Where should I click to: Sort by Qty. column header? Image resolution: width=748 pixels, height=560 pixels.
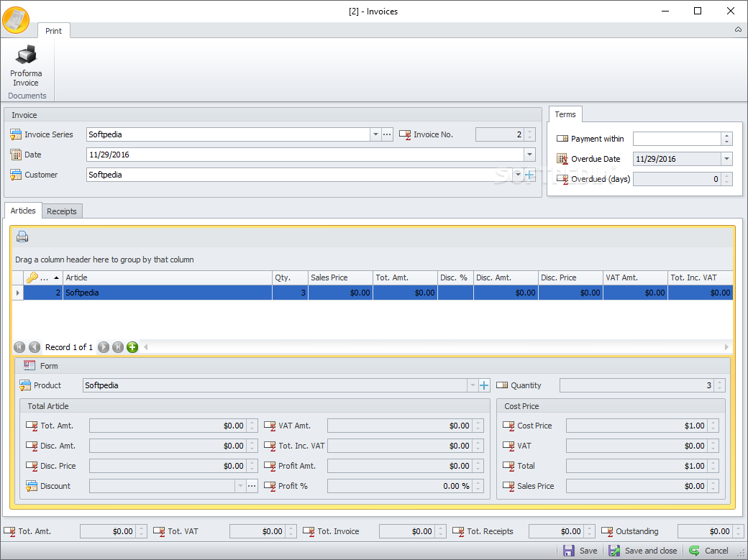[x=290, y=277]
